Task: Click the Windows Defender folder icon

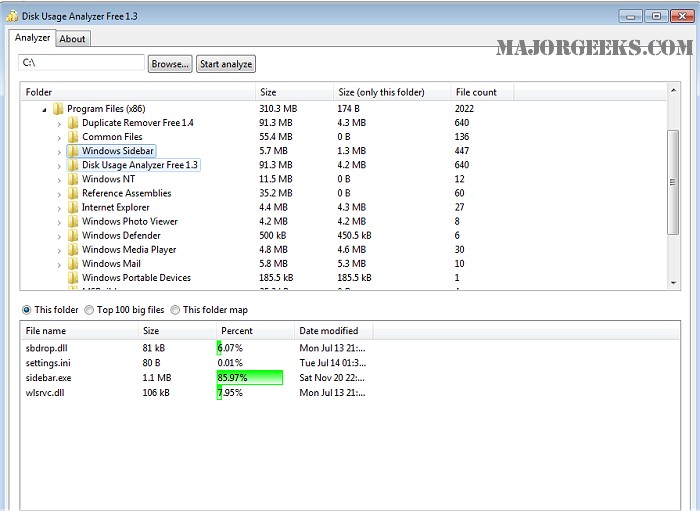Action: pos(73,236)
